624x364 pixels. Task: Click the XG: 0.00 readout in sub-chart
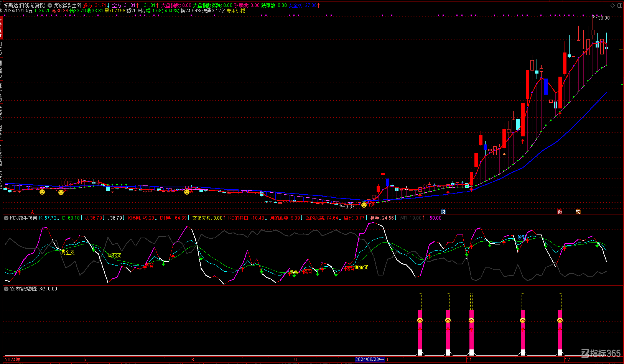pyautogui.click(x=48, y=289)
